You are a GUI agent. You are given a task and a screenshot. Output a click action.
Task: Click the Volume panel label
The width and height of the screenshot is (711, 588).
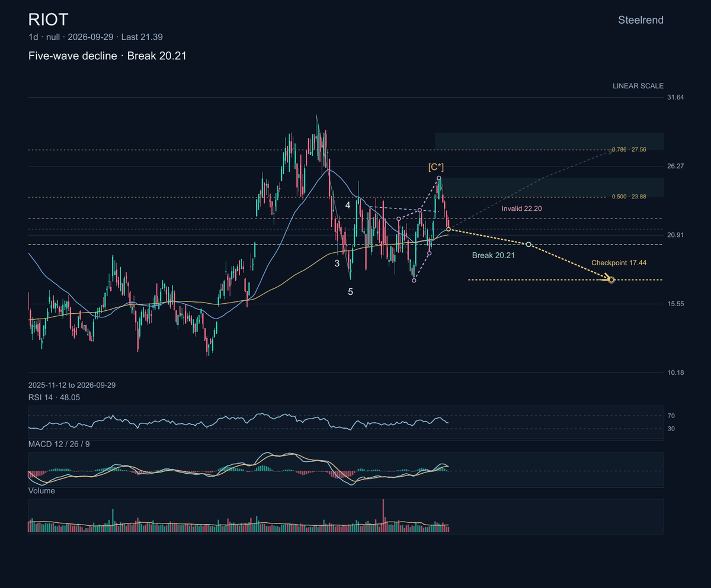click(x=41, y=491)
